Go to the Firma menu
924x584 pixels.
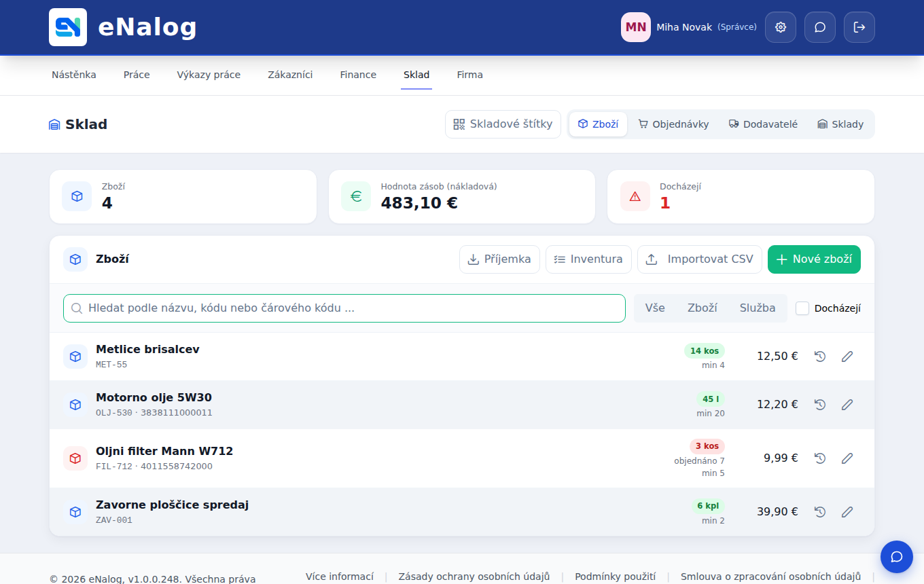click(470, 75)
